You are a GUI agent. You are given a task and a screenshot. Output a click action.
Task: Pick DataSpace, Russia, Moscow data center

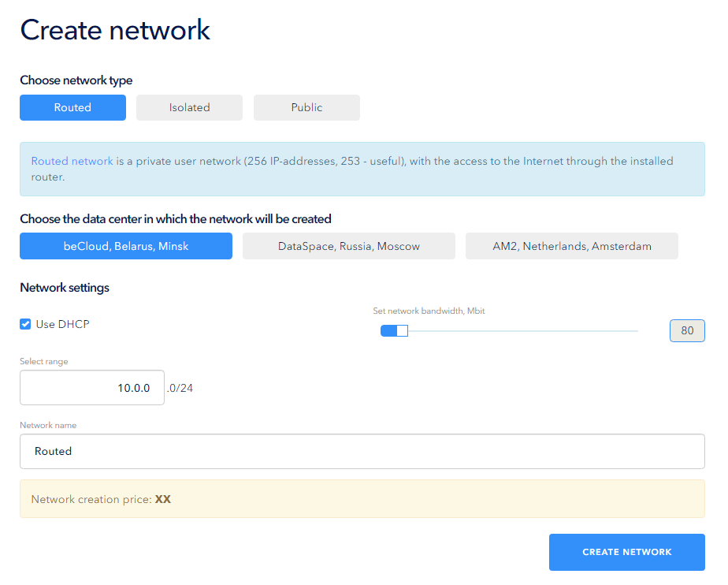coord(349,246)
